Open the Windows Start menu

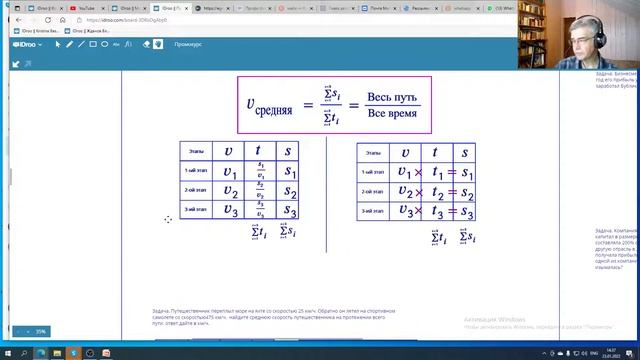point(7,353)
